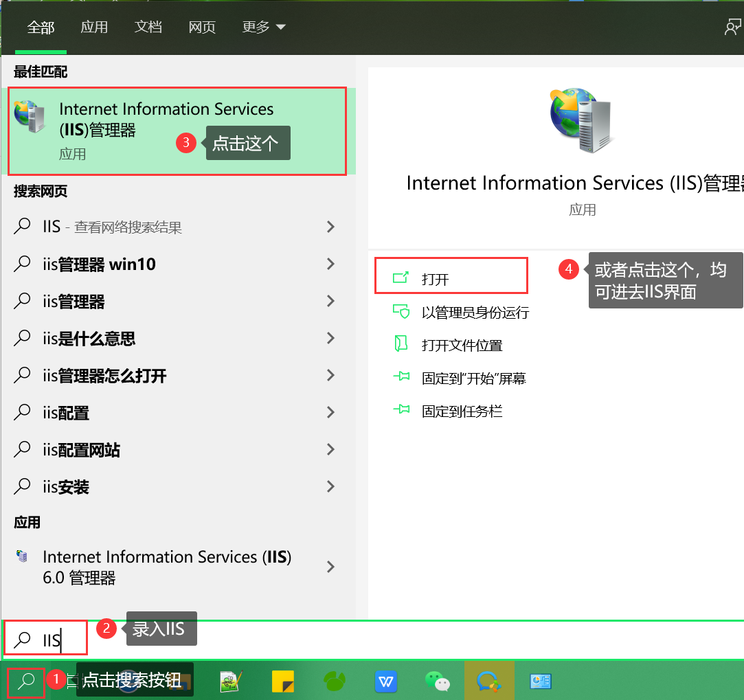This screenshot has width=744, height=700.
Task: Click the pin icon for 固定到任务栏
Action: (401, 409)
